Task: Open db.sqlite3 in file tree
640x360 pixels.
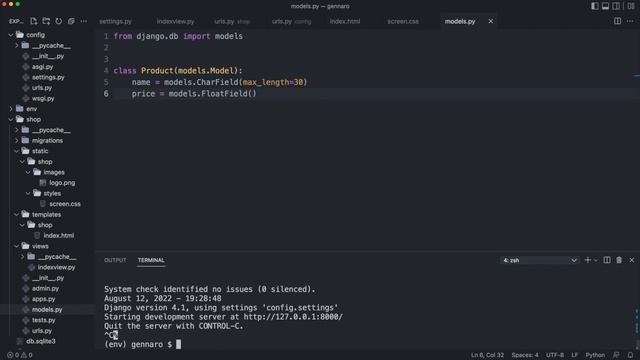Action: [x=41, y=341]
